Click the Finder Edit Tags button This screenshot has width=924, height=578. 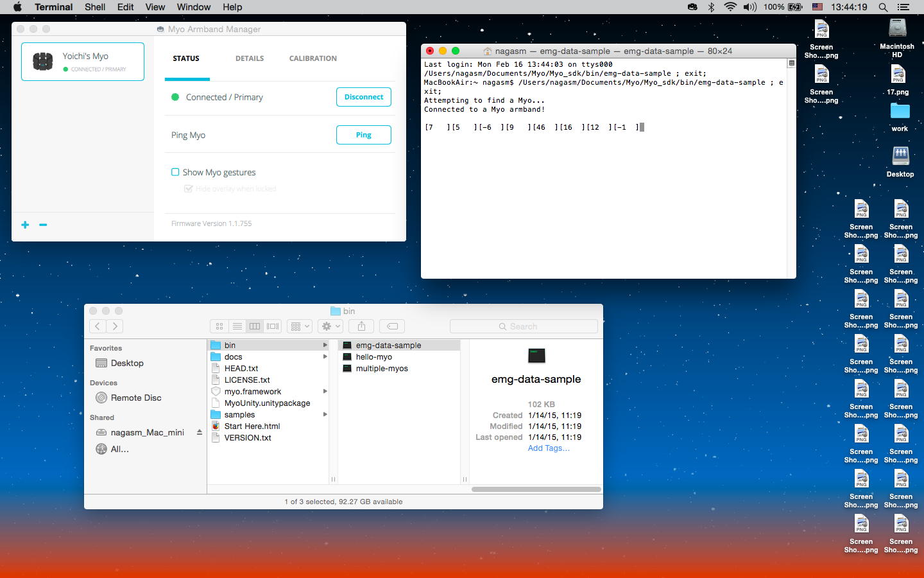pos(392,326)
